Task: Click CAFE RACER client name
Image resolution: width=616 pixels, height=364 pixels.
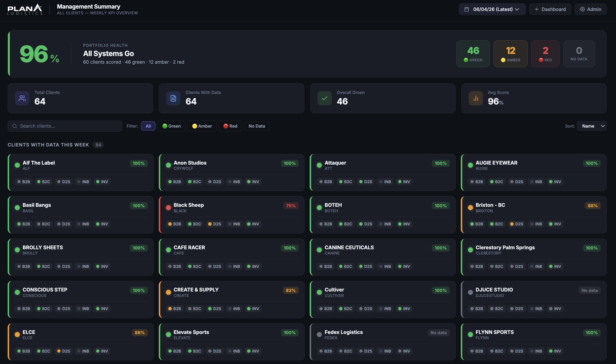Action: (189, 248)
